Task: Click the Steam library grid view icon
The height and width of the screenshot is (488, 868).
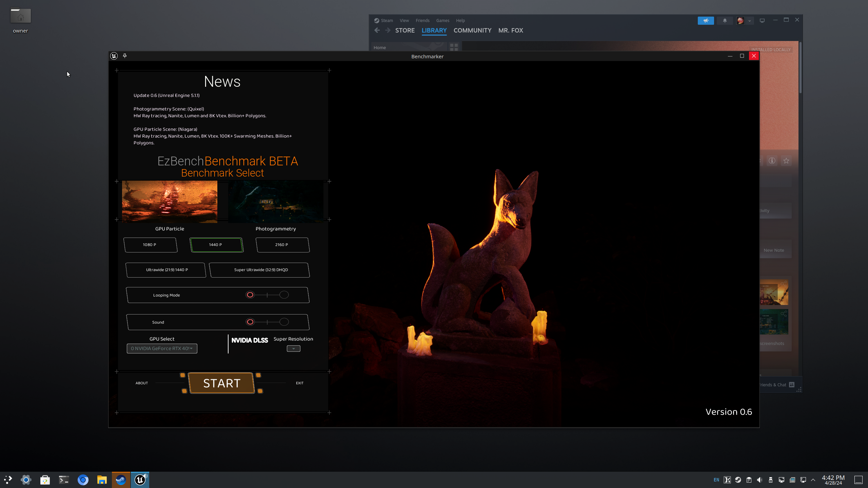Action: pyautogui.click(x=454, y=47)
